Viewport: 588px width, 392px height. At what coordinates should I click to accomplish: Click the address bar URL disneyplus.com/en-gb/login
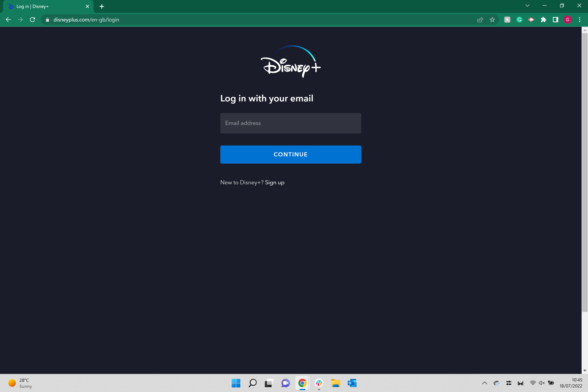(x=86, y=20)
